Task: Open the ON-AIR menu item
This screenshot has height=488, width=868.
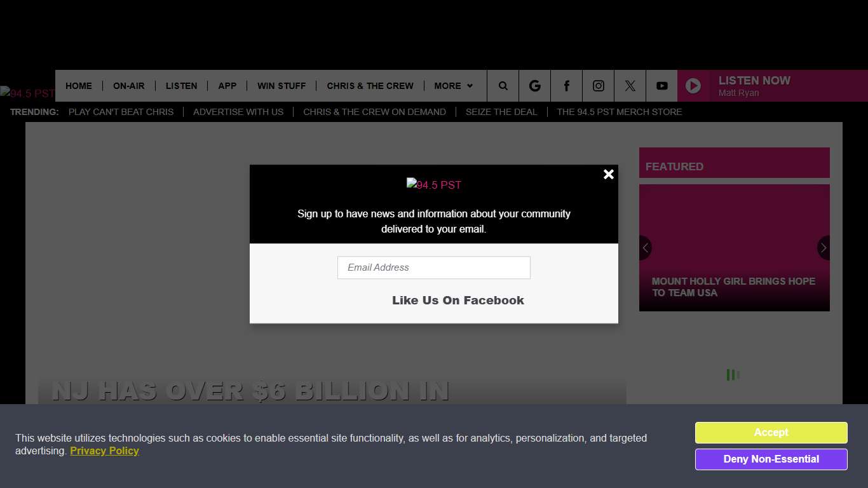Action: coord(129,86)
